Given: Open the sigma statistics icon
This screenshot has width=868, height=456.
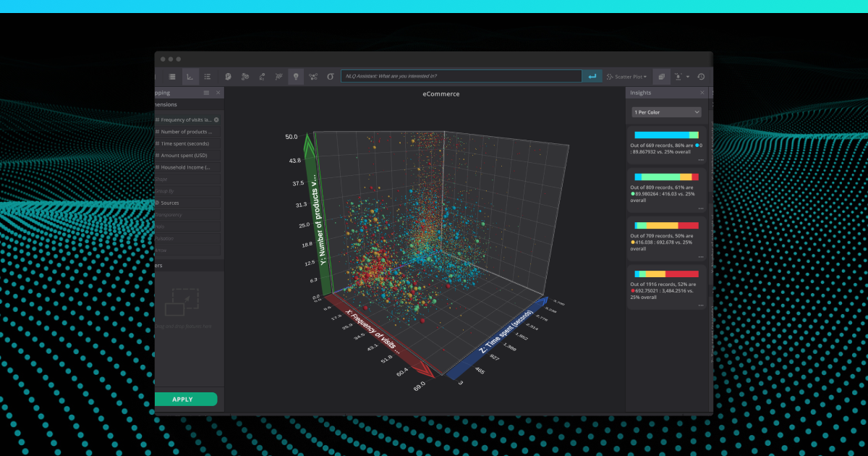Looking at the screenshot, I should [x=331, y=76].
